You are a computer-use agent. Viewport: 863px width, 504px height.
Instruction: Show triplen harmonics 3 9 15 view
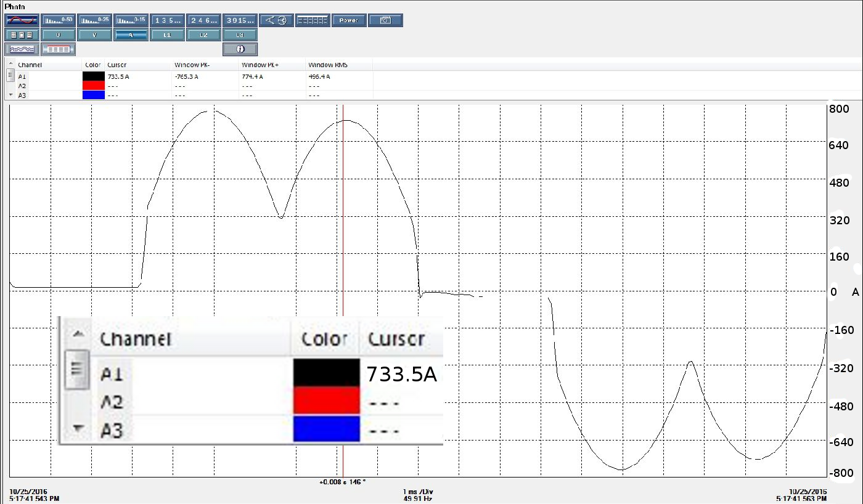pos(240,20)
